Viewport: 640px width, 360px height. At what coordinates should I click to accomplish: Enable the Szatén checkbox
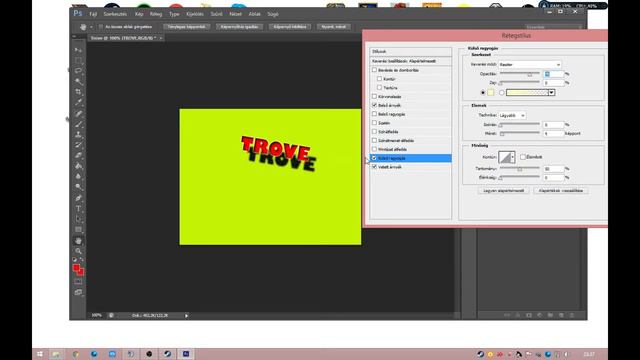374,123
